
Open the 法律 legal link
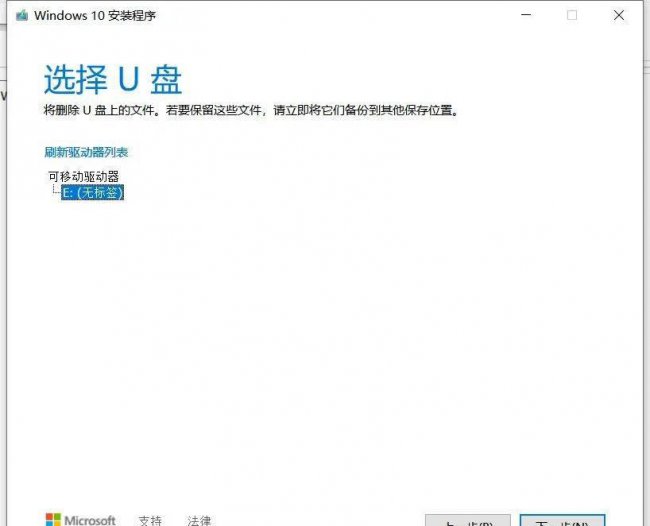point(199,520)
